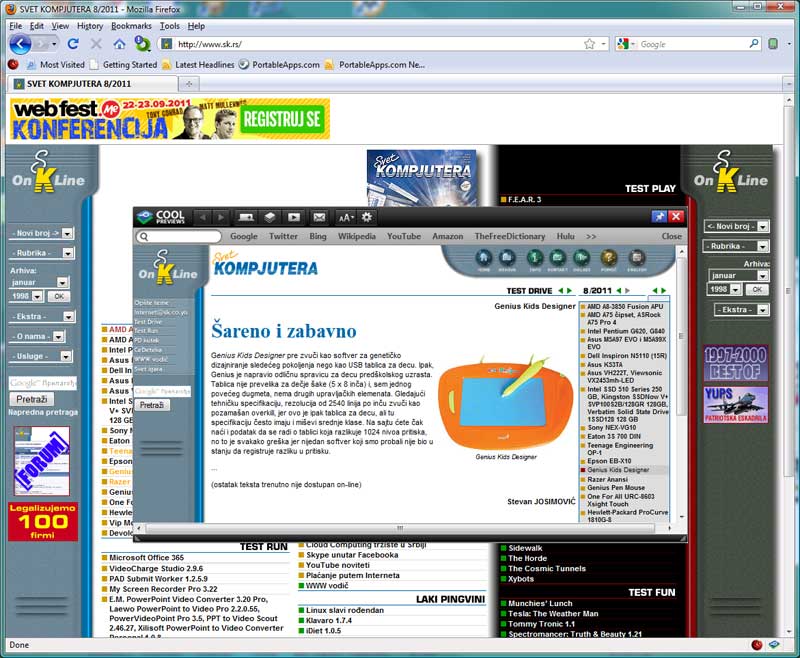Open the CoolPreviews stack layers icon
Viewport: 800px width, 658px height.
270,217
